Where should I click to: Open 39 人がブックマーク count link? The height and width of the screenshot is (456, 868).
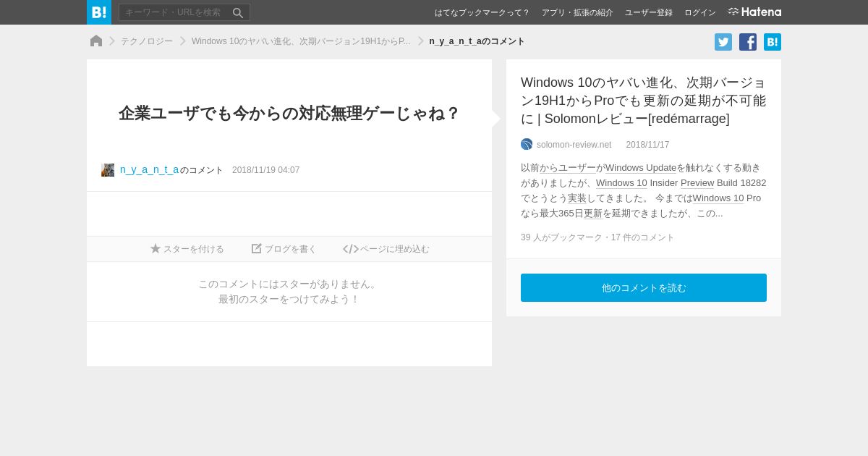click(x=561, y=237)
